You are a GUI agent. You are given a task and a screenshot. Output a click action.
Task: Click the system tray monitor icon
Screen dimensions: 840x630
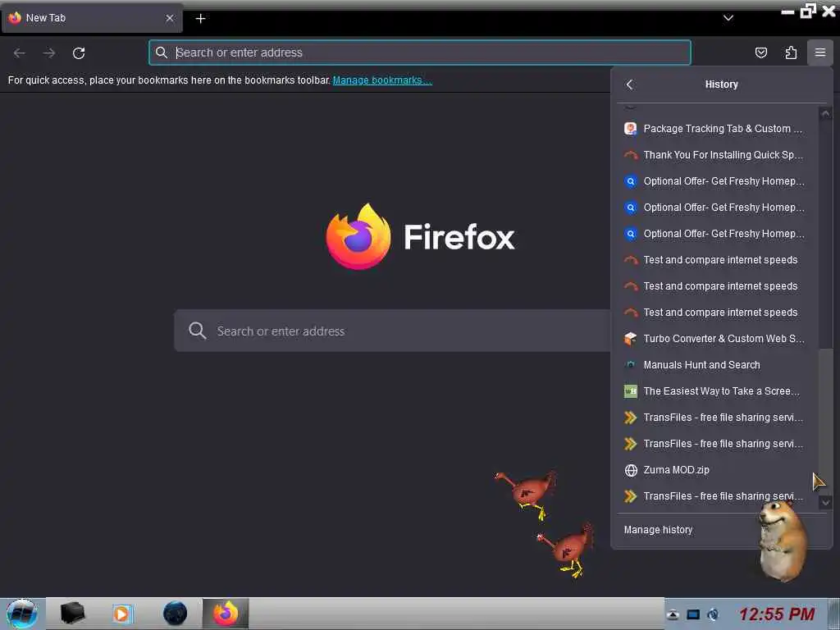pyautogui.click(x=693, y=614)
